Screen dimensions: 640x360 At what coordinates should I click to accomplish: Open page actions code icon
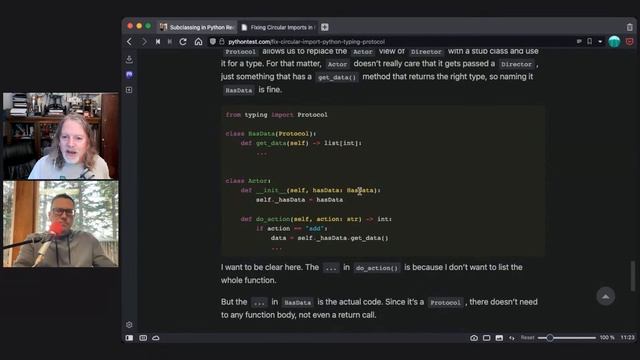point(512,338)
